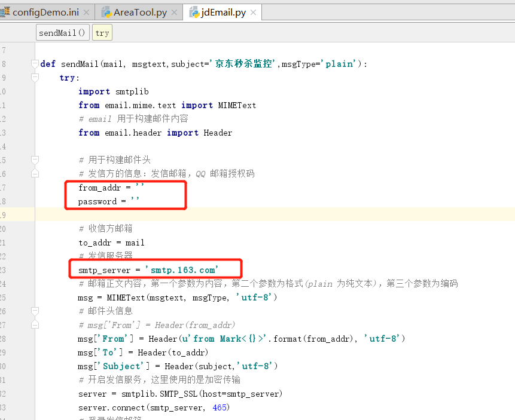
Task: Click on 'import smtplib' line
Action: pyautogui.click(x=113, y=91)
